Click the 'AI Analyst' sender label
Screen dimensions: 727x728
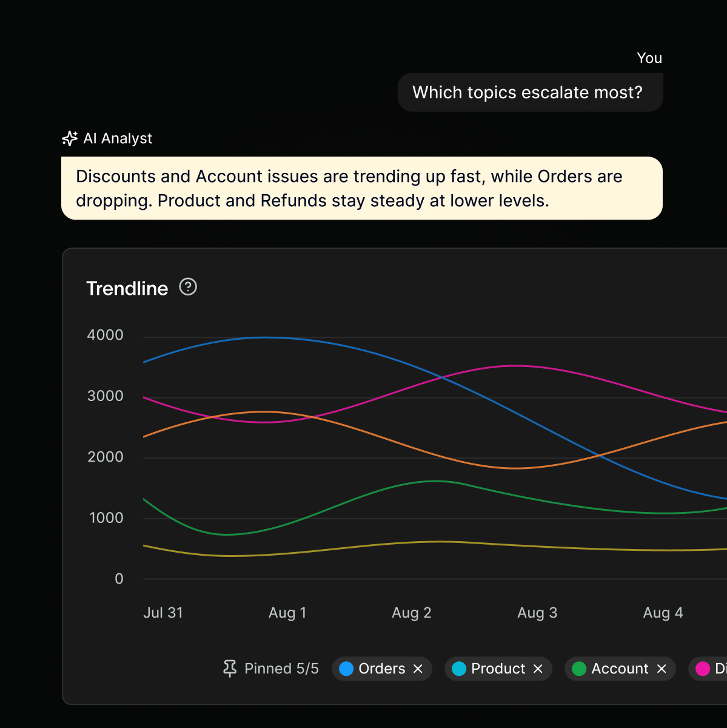(118, 138)
